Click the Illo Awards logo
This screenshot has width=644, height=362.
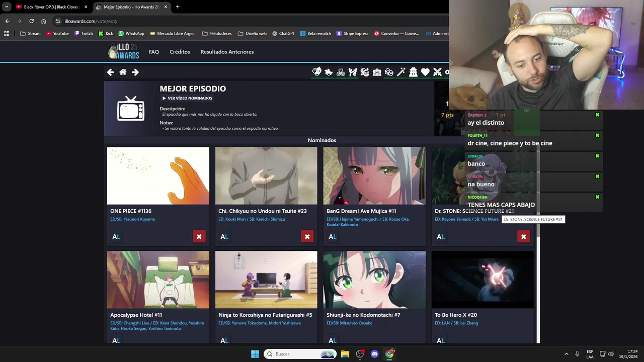(x=124, y=51)
